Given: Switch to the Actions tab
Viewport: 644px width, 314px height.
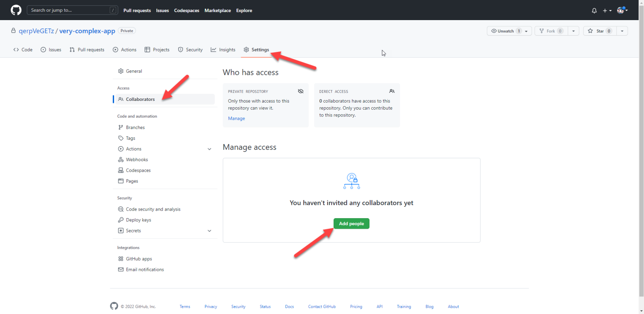Looking at the screenshot, I should click(x=125, y=49).
